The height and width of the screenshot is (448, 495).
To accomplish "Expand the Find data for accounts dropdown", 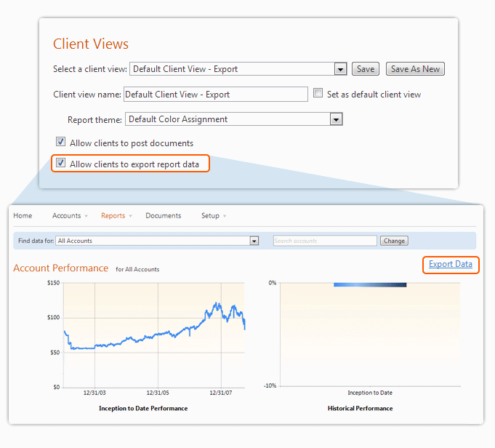I will coord(254,241).
